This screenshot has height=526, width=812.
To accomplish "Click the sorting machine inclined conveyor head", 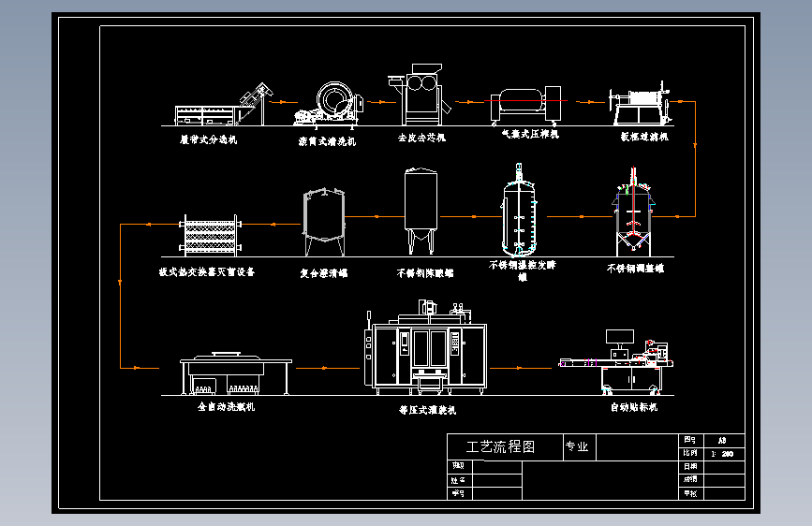I will [x=257, y=95].
